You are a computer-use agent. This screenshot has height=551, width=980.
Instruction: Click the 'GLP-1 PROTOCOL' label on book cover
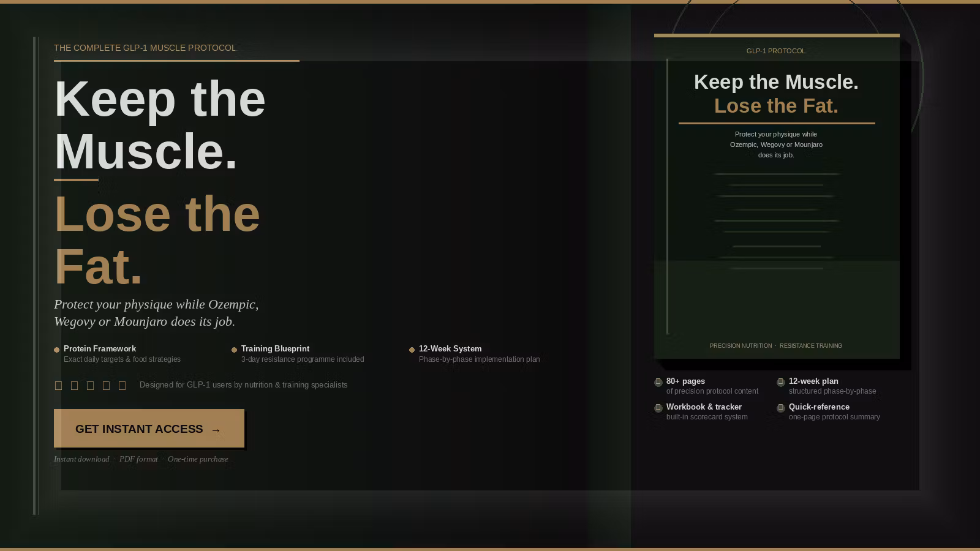pyautogui.click(x=776, y=51)
